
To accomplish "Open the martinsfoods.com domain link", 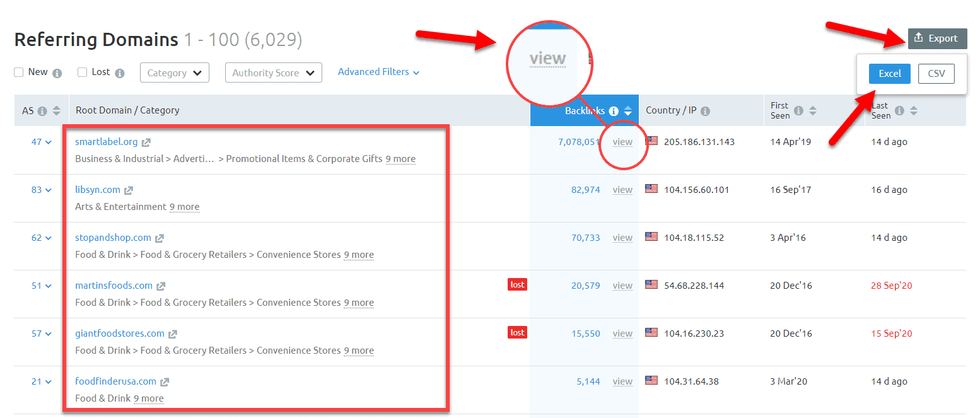I will [114, 286].
